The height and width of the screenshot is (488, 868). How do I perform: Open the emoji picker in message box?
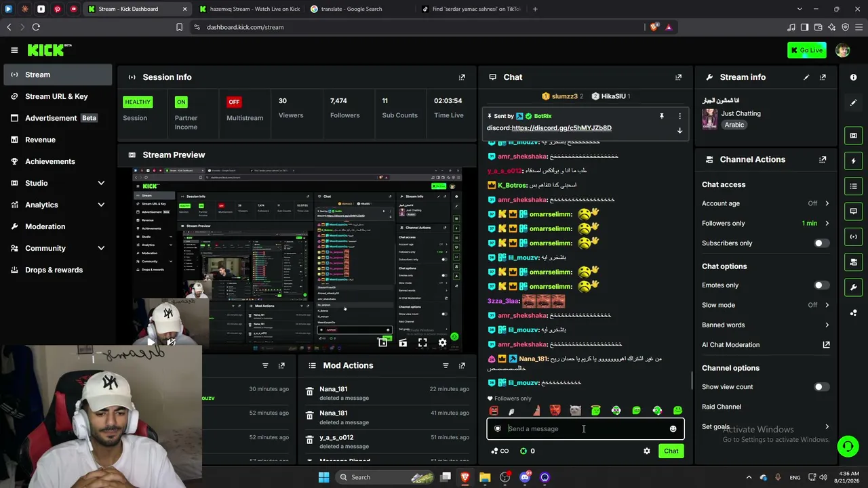[x=673, y=429]
